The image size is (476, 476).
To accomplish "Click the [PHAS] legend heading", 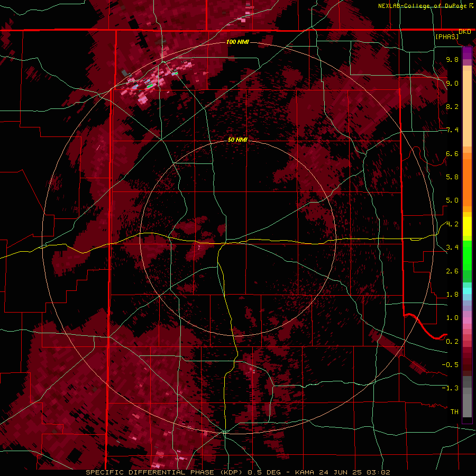I will tap(447, 36).
